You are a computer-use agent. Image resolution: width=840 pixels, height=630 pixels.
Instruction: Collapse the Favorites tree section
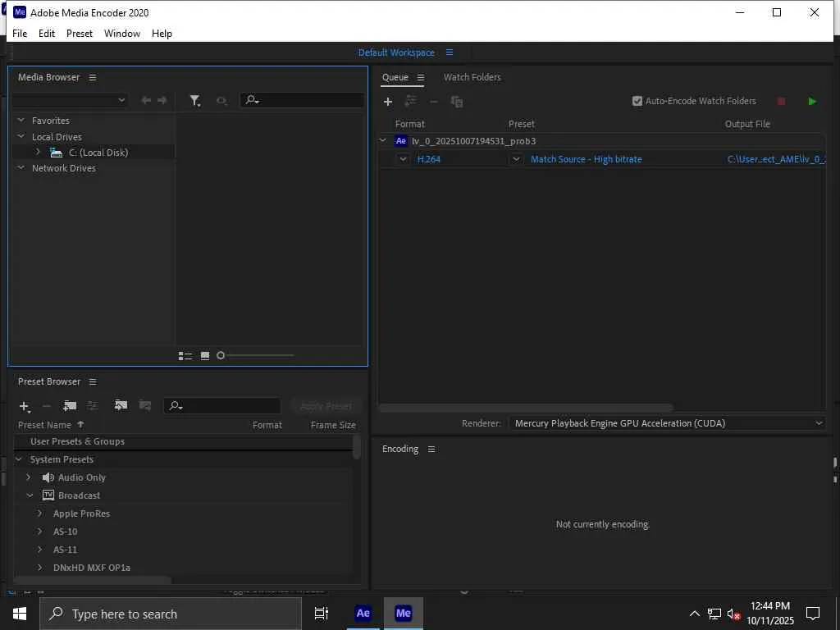pyautogui.click(x=21, y=121)
